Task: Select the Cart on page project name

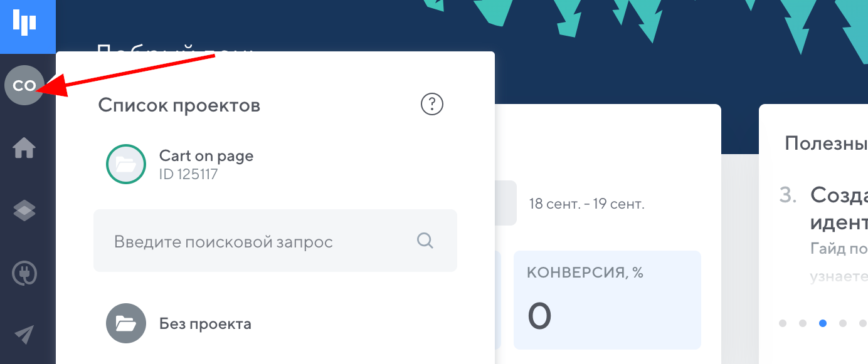Action: coord(206,156)
